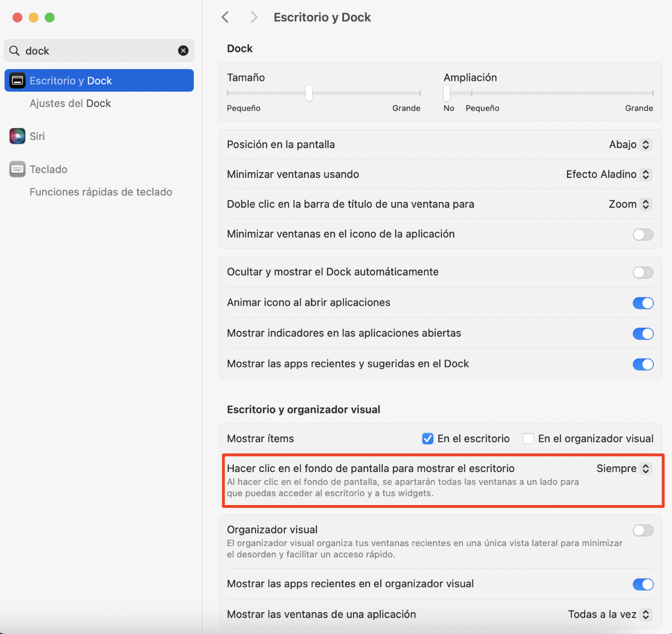Click the Siri sidebar icon

[x=18, y=136]
